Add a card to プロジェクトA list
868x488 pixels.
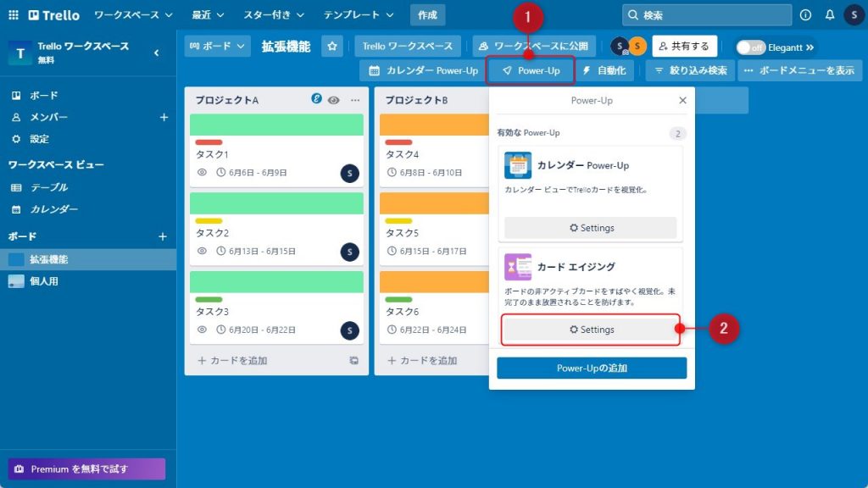click(232, 360)
